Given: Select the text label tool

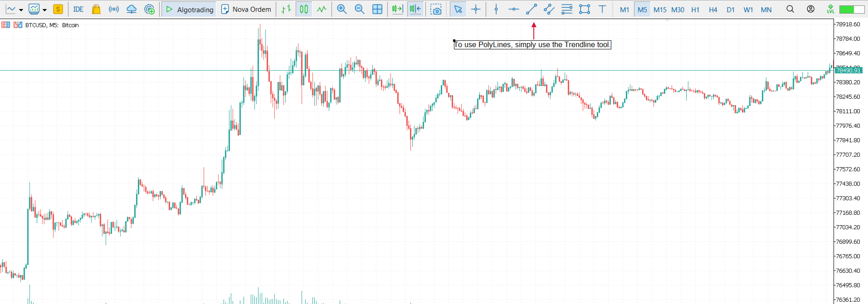Looking at the screenshot, I should pos(602,9).
